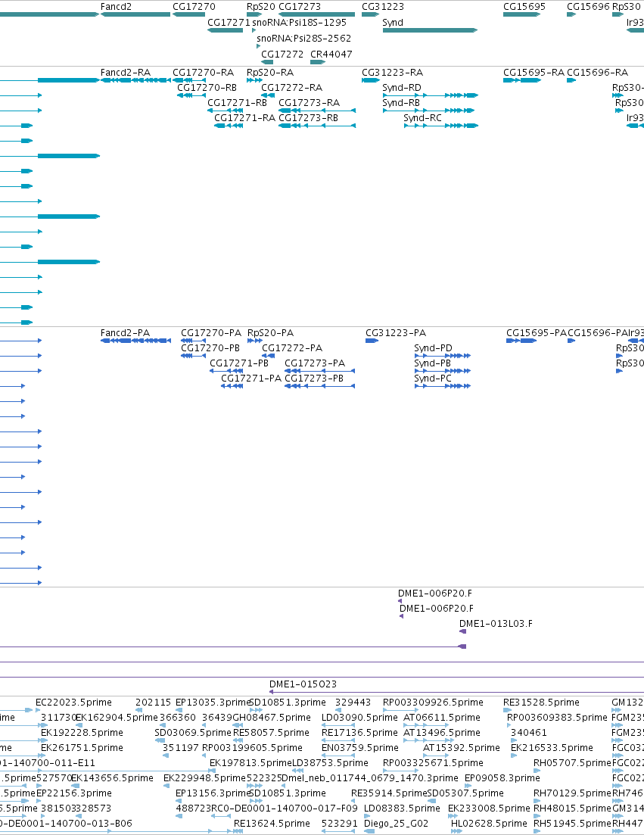Select the CG17272-PA protein label

(292, 348)
